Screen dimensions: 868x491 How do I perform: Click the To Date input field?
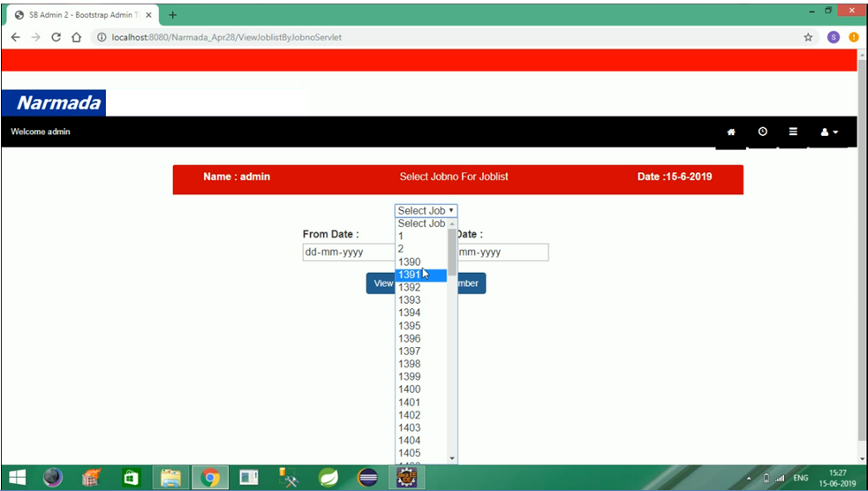point(502,253)
